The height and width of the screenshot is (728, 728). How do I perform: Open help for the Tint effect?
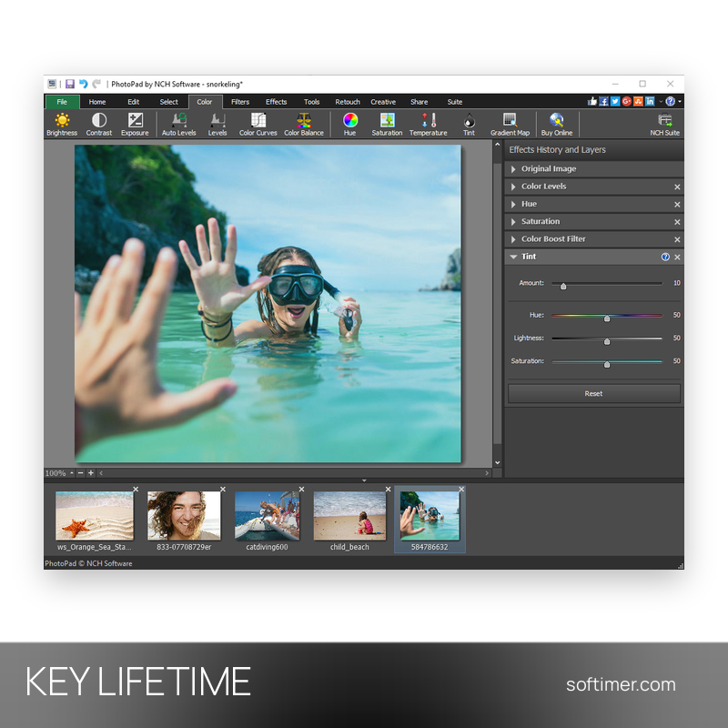(665, 257)
